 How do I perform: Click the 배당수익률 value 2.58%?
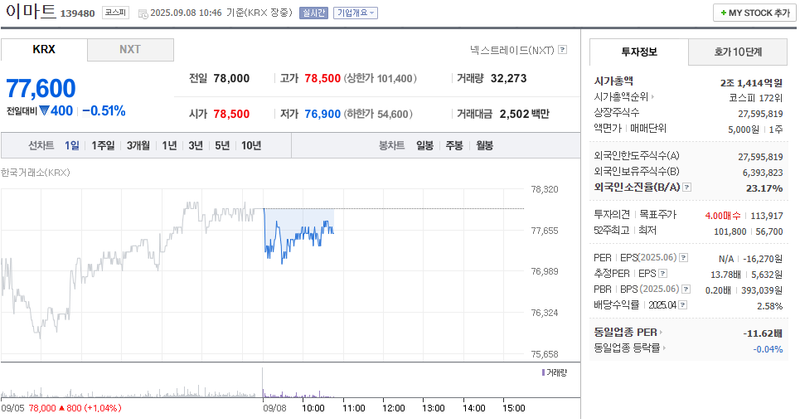pyautogui.click(x=770, y=306)
